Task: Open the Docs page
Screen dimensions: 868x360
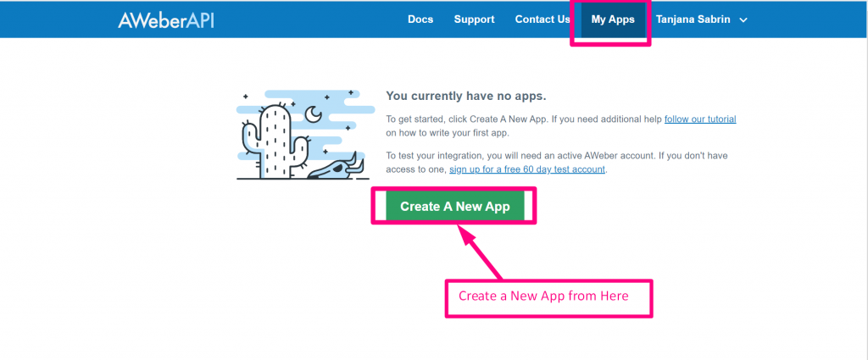Action: click(x=420, y=19)
